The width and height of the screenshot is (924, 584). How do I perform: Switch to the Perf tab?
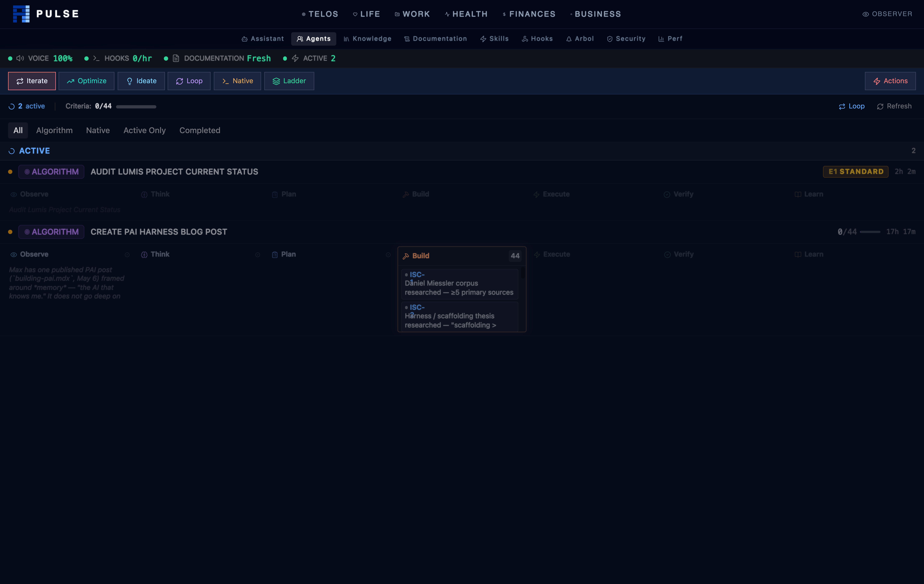coord(670,39)
